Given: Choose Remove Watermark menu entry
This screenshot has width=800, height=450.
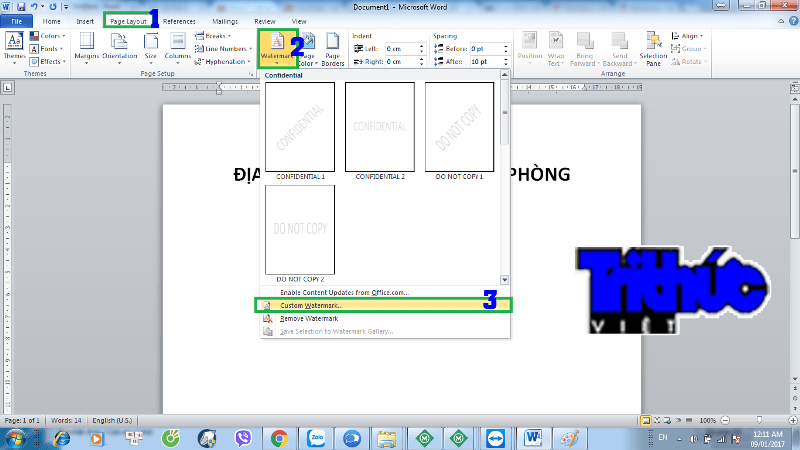Looking at the screenshot, I should tap(385, 318).
